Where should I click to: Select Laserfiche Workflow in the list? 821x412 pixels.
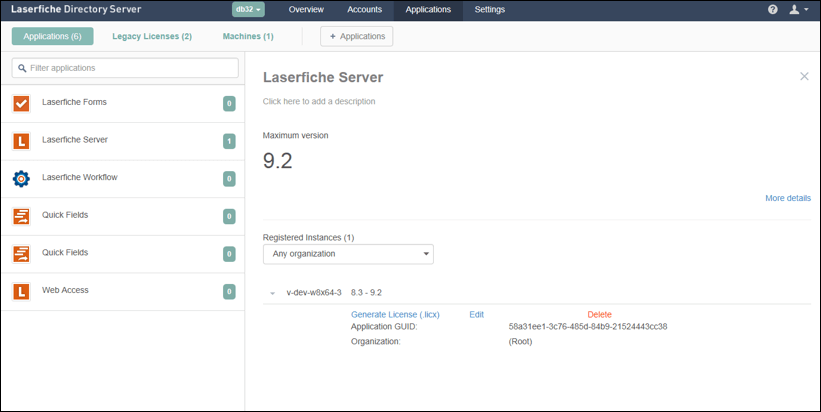(123, 179)
